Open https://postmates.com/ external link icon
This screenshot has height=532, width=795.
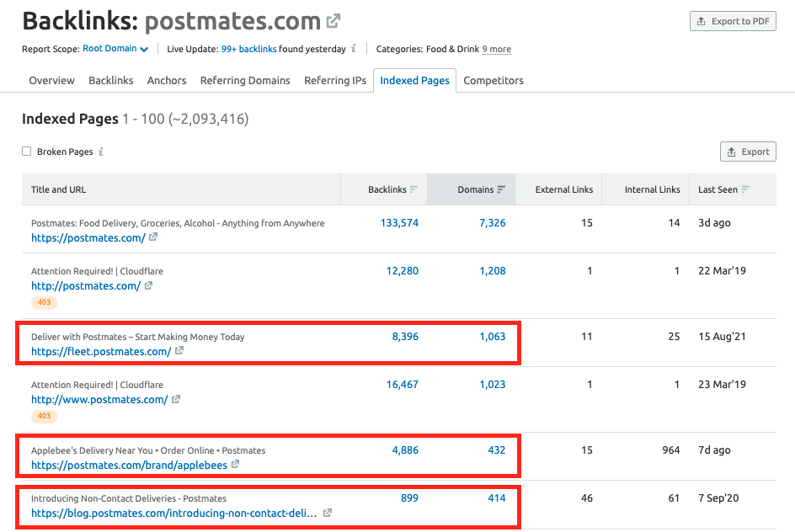153,238
